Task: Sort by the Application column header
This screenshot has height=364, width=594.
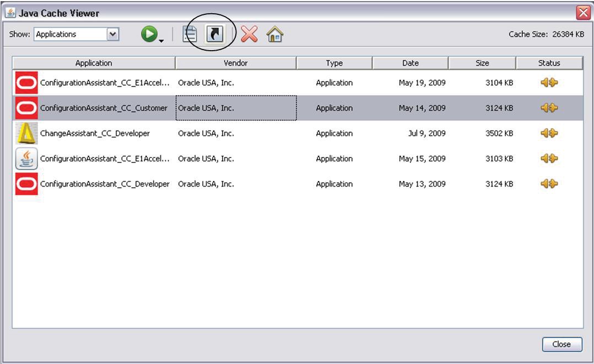Action: [94, 63]
